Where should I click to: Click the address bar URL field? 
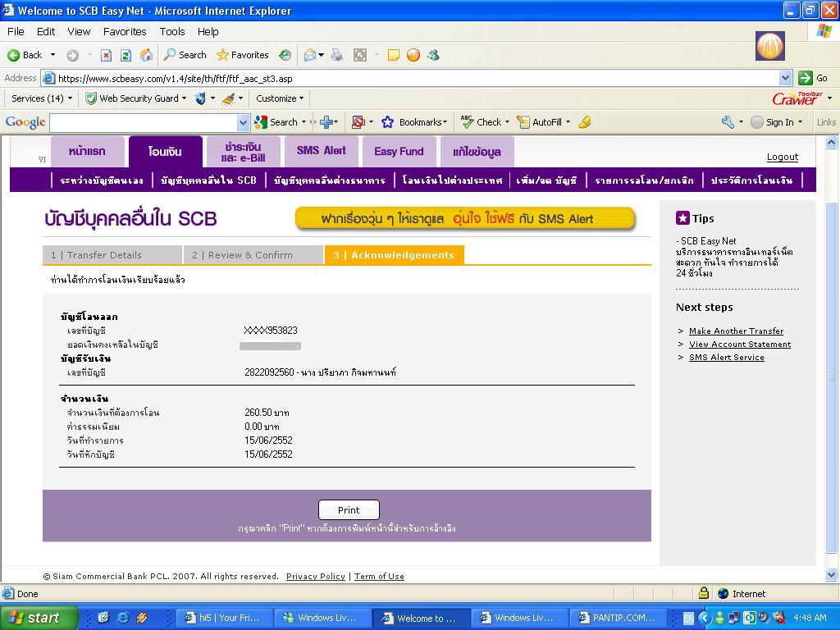(x=418, y=78)
